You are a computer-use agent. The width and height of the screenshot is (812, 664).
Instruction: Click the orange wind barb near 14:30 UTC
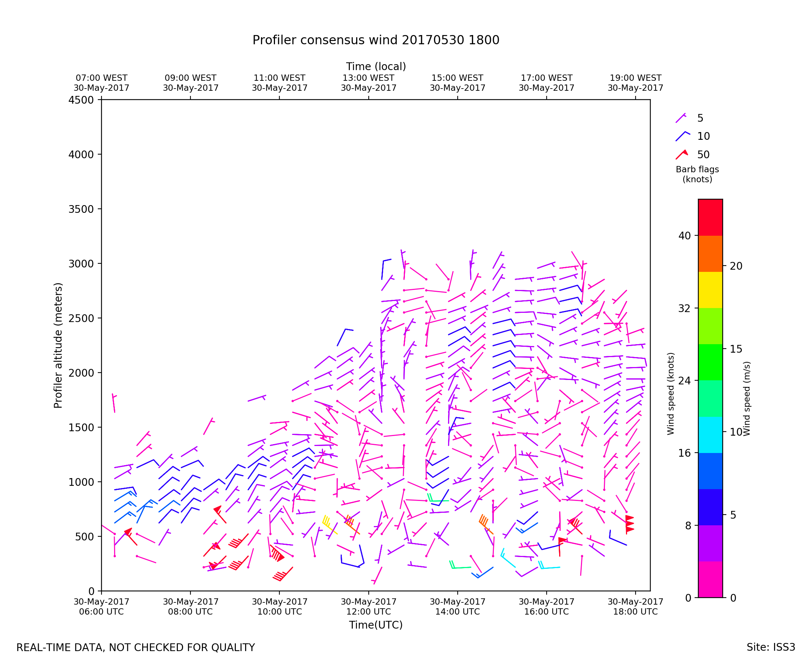point(485,526)
